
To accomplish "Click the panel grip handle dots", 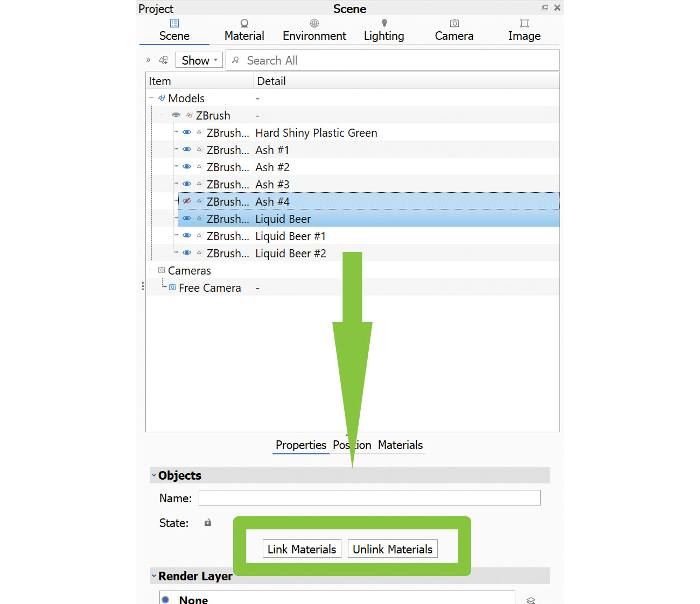I will tap(143, 286).
